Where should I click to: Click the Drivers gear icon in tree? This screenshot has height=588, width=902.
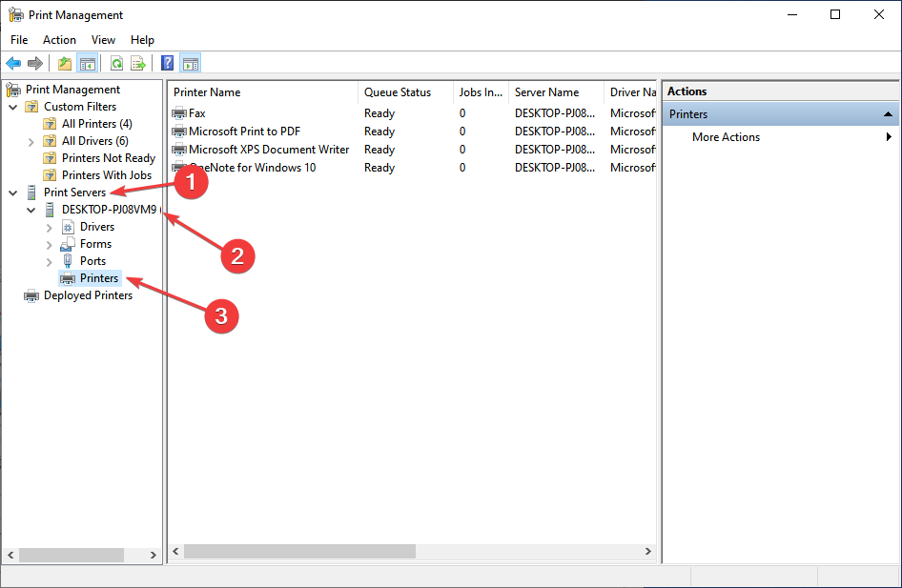click(68, 227)
